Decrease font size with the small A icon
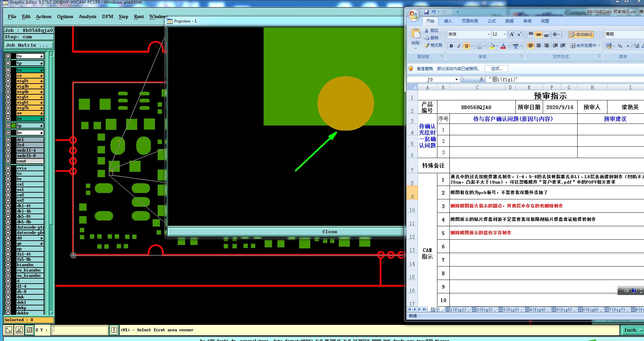This screenshot has height=341, width=644. pos(519,34)
